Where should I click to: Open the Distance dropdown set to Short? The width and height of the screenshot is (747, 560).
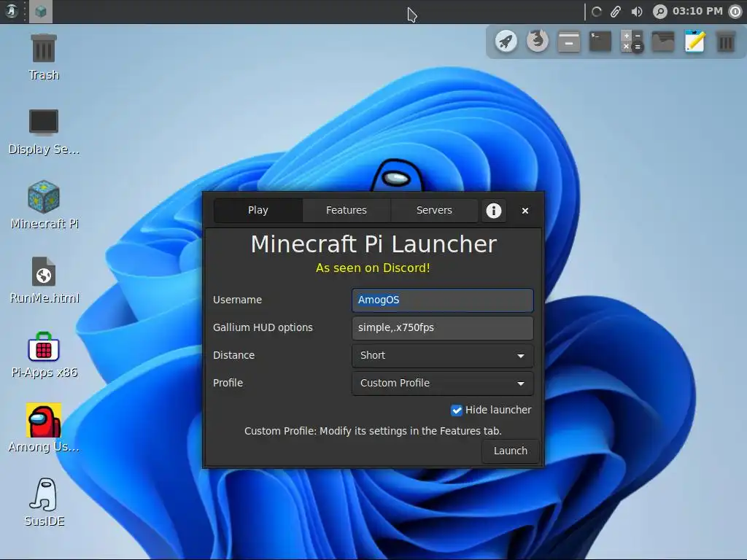tap(443, 355)
